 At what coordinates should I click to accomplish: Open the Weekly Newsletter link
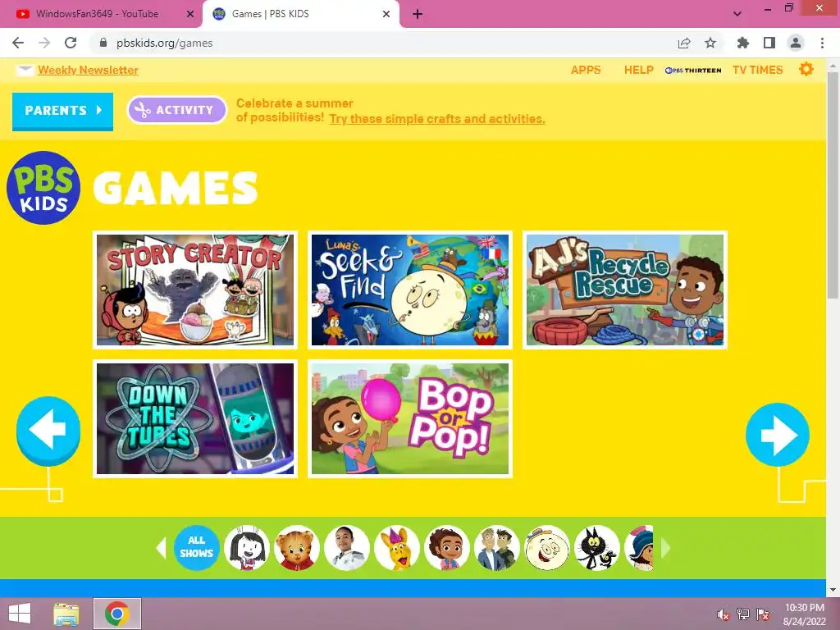point(88,71)
